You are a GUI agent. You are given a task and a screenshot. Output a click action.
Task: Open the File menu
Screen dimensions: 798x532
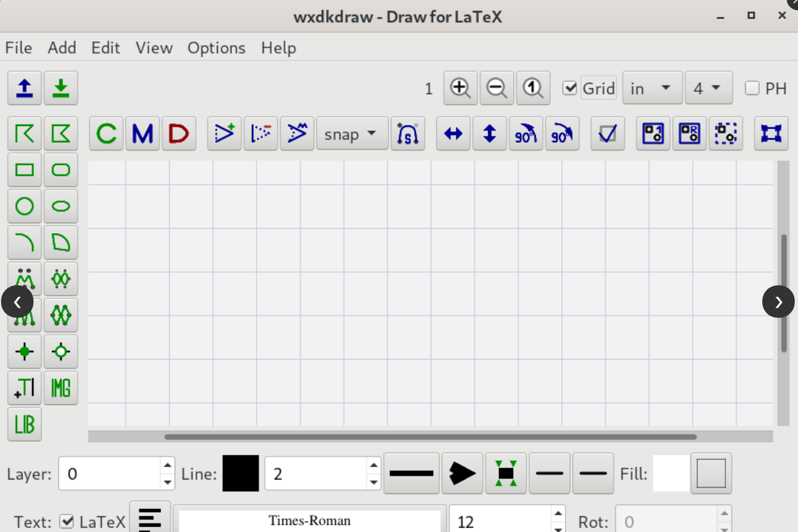click(18, 48)
